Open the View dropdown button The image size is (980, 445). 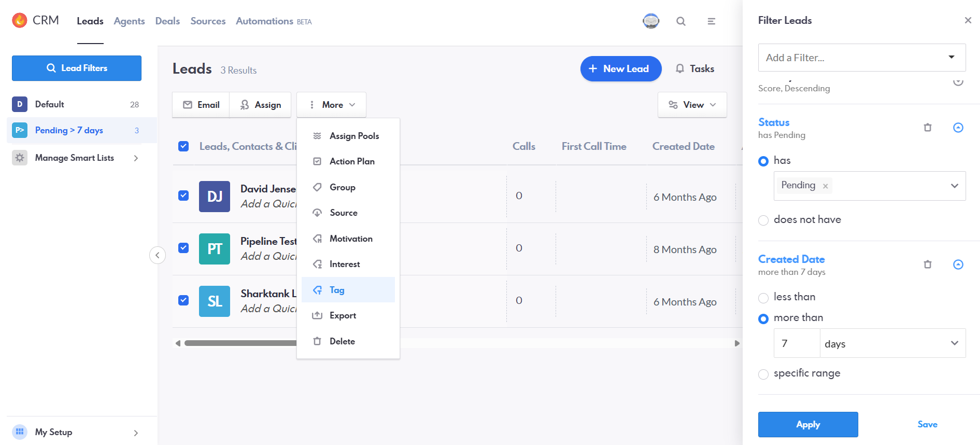tap(692, 105)
